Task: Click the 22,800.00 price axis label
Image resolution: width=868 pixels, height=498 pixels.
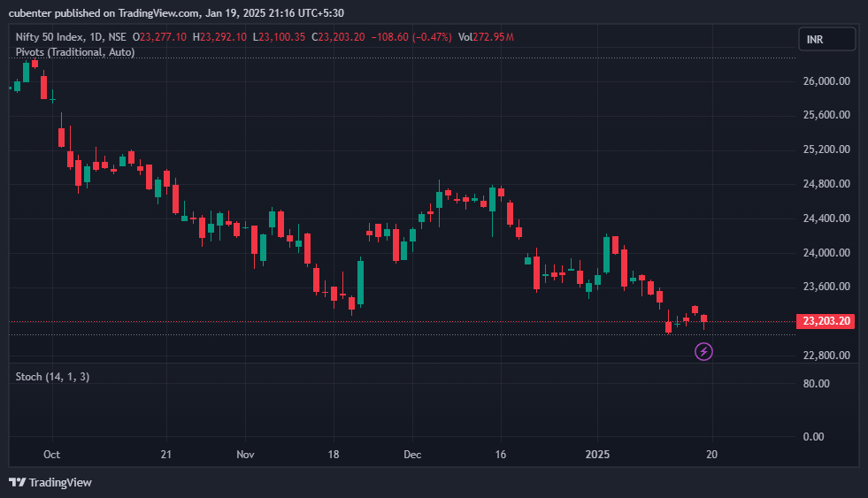Action: (x=826, y=356)
